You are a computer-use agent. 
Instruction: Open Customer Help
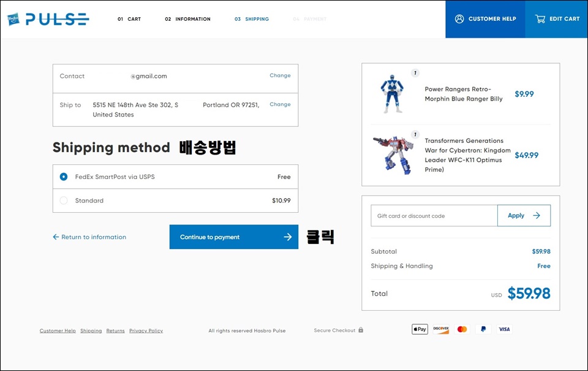coord(485,19)
